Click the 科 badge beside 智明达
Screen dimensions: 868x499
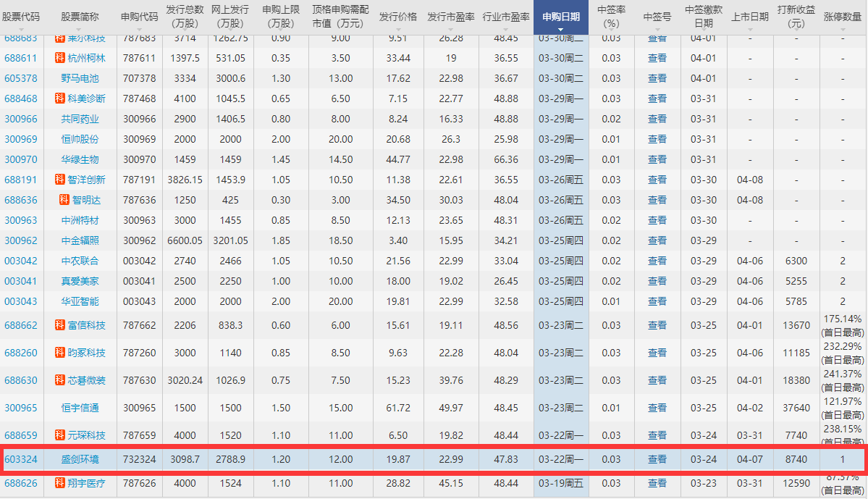[x=64, y=199]
